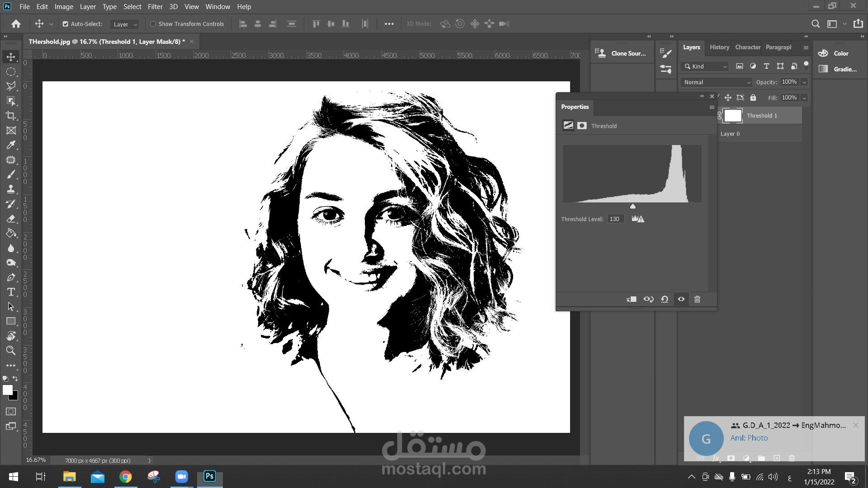Reset adjustment to defaults in Properties
The width and height of the screenshot is (868, 488).
coord(665,299)
